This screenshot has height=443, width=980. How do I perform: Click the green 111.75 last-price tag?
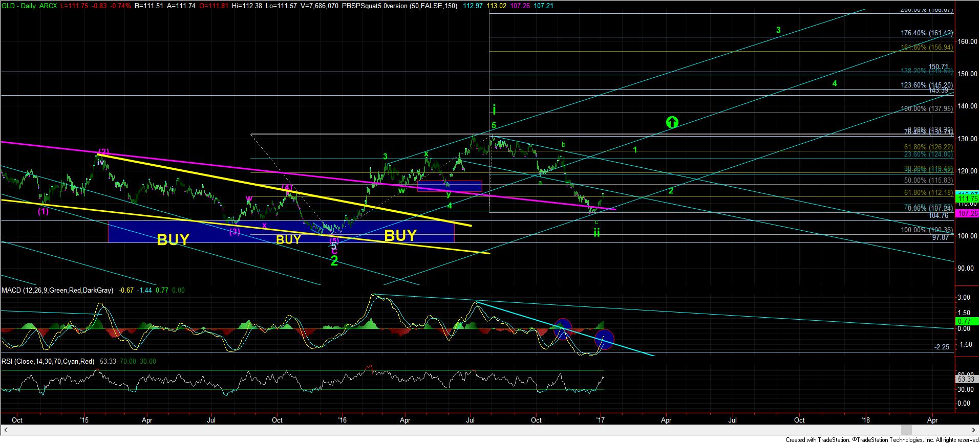tap(967, 198)
